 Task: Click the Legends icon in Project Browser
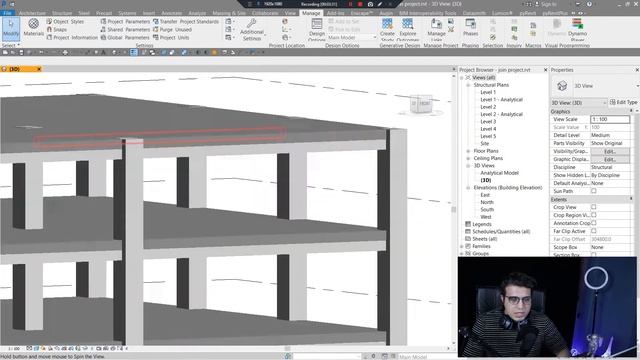click(x=468, y=224)
